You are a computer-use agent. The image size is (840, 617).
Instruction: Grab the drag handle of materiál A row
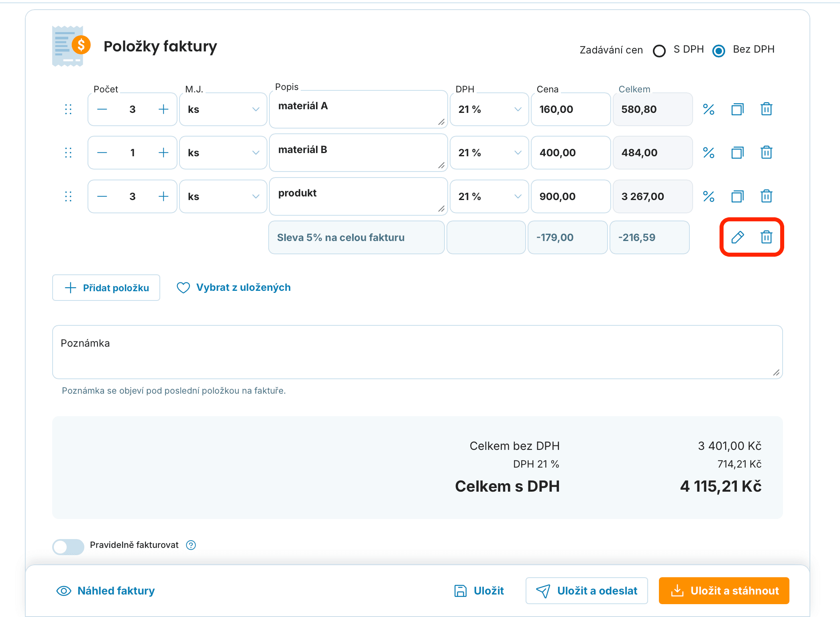click(x=68, y=109)
